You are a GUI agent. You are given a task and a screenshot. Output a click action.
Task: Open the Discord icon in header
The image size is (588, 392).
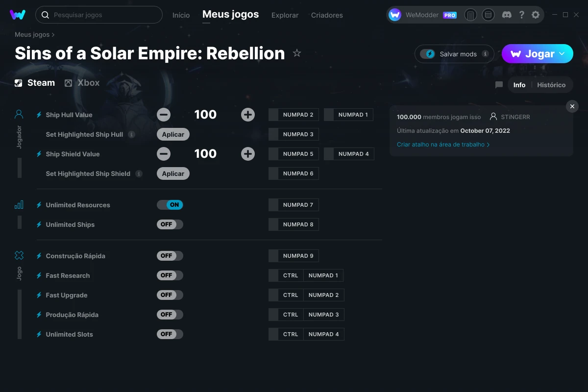click(x=507, y=15)
